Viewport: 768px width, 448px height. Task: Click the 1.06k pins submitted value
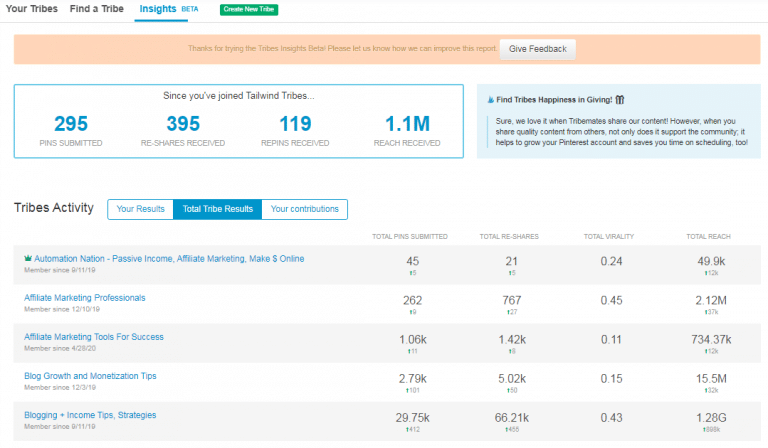pos(412,340)
